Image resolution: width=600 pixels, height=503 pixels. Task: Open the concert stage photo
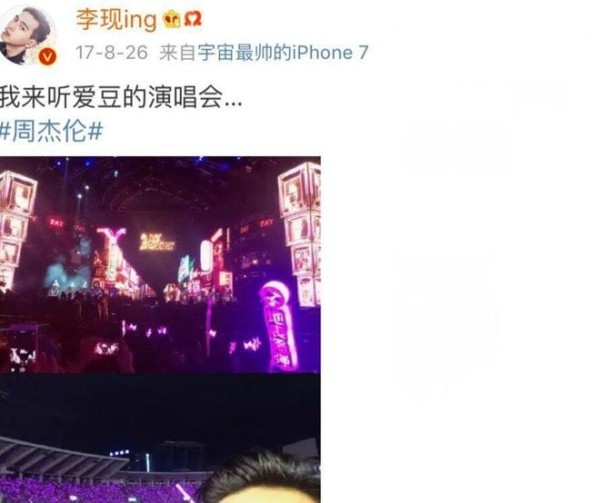pyautogui.click(x=160, y=264)
